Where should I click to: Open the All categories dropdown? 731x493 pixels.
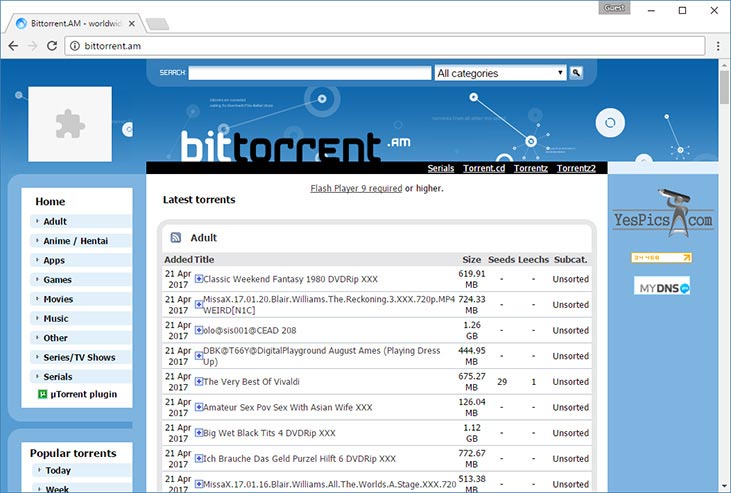click(500, 73)
